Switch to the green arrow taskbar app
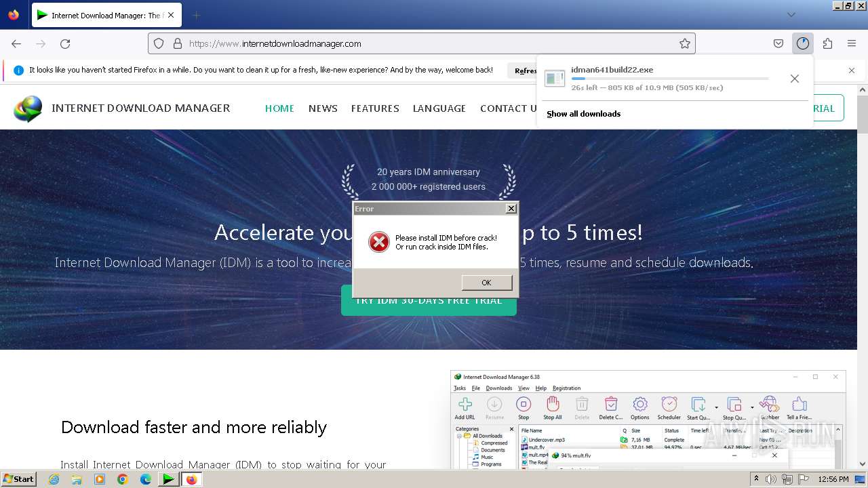 tap(167, 479)
